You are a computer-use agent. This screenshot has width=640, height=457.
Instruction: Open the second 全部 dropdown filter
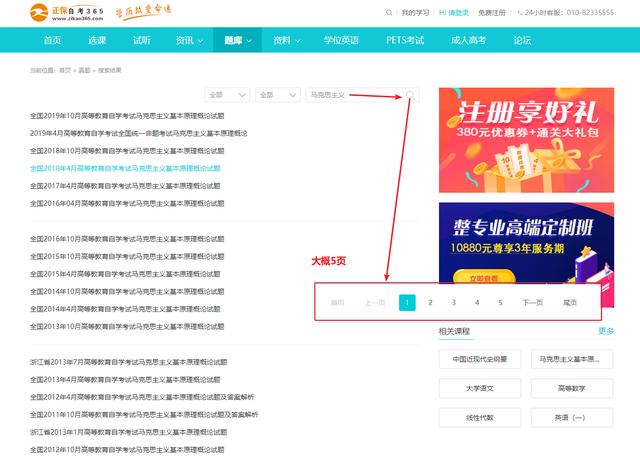(278, 95)
